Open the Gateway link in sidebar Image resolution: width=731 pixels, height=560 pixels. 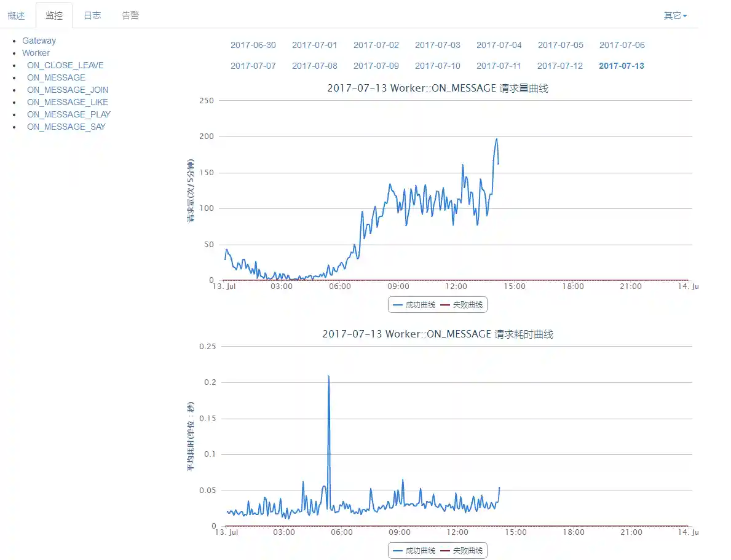[x=39, y=41]
